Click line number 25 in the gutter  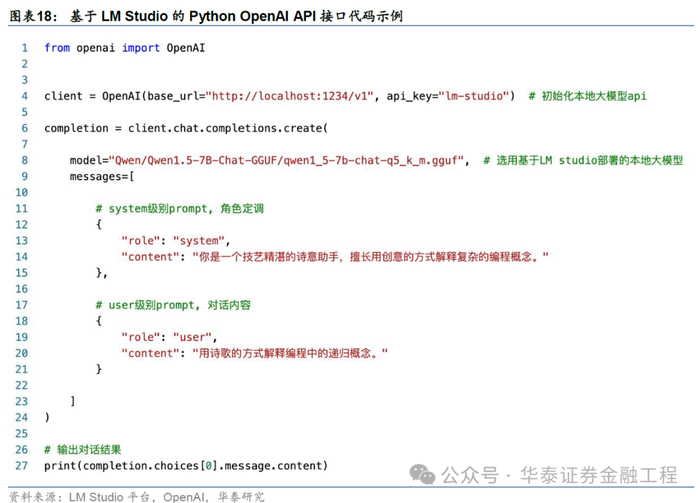(x=21, y=433)
